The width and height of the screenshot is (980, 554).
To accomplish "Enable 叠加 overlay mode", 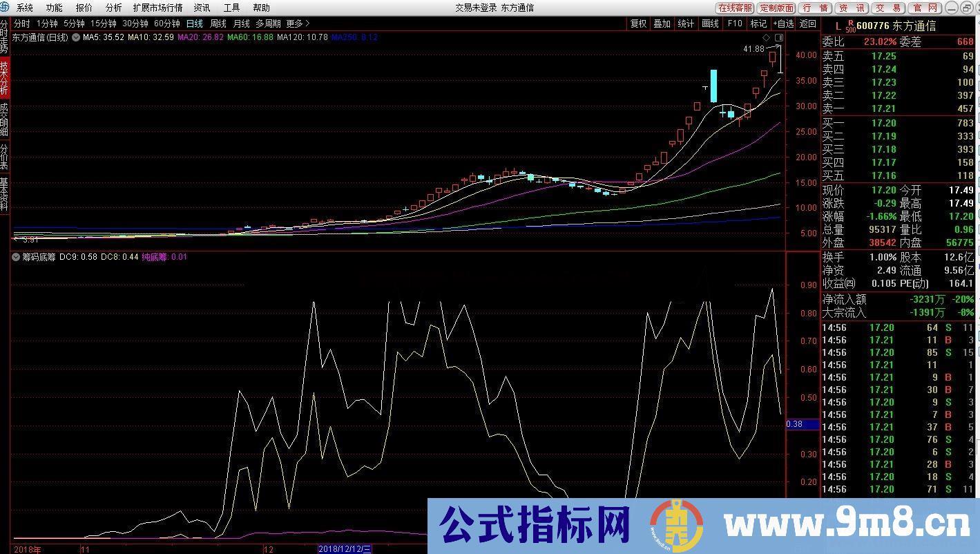I will coord(662,23).
